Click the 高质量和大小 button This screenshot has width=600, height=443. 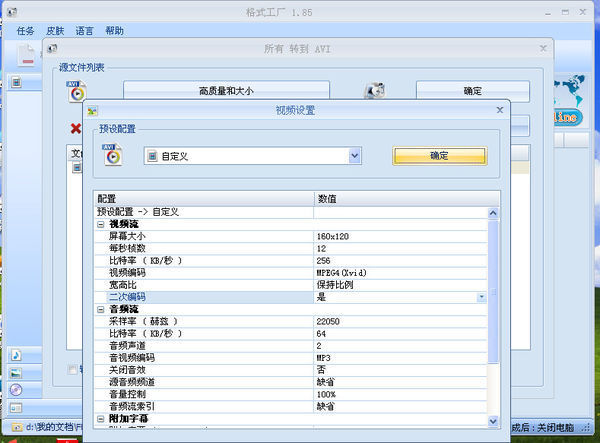pyautogui.click(x=226, y=91)
